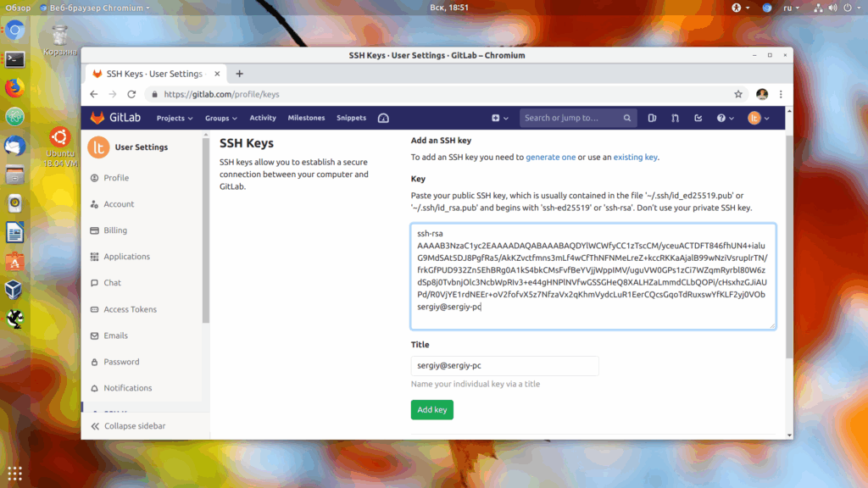Open the system power menu

pos(851,8)
